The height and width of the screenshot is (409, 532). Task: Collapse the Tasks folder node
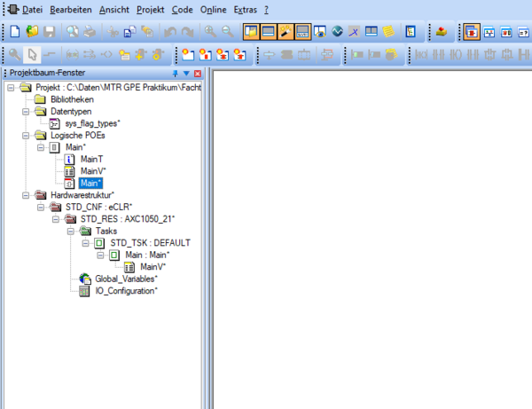point(70,231)
